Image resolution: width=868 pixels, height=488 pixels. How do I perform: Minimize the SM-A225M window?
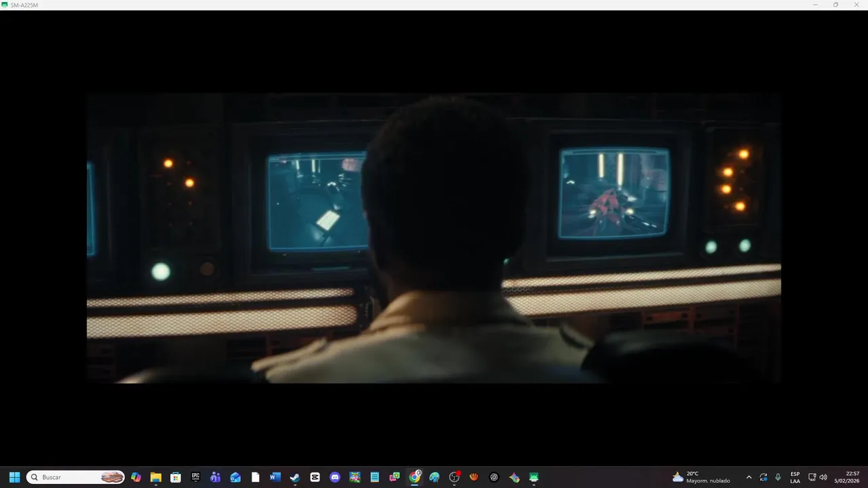815,5
